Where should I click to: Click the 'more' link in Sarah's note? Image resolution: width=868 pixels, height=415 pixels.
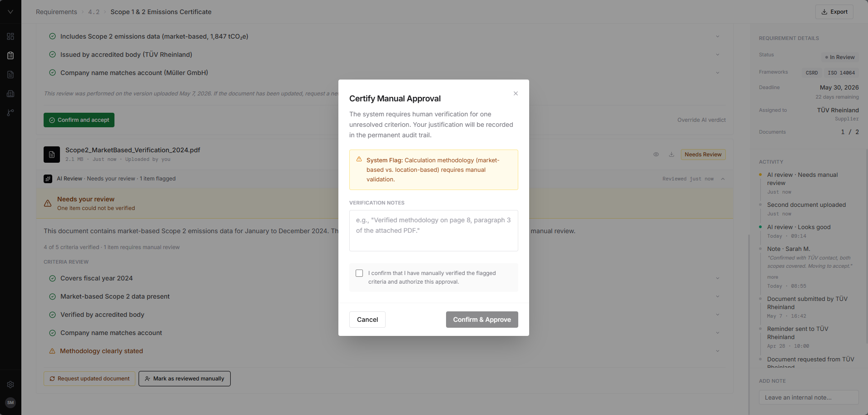pos(773,277)
